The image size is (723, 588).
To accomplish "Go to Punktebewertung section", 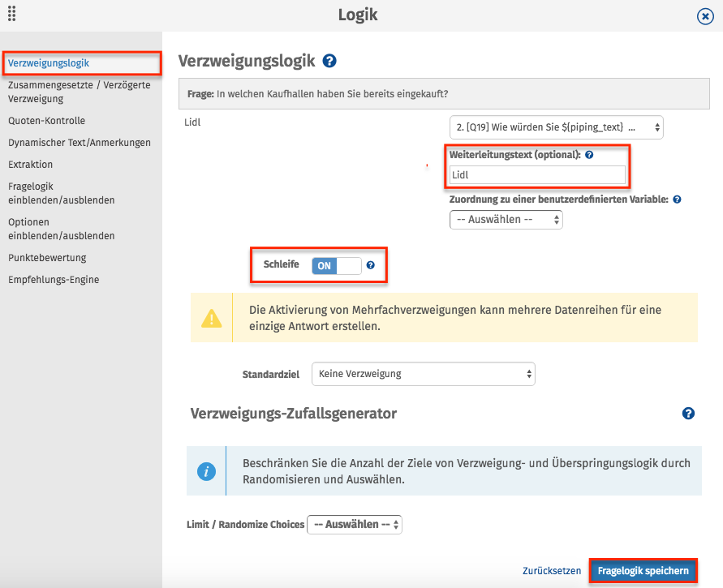I will click(x=47, y=258).
